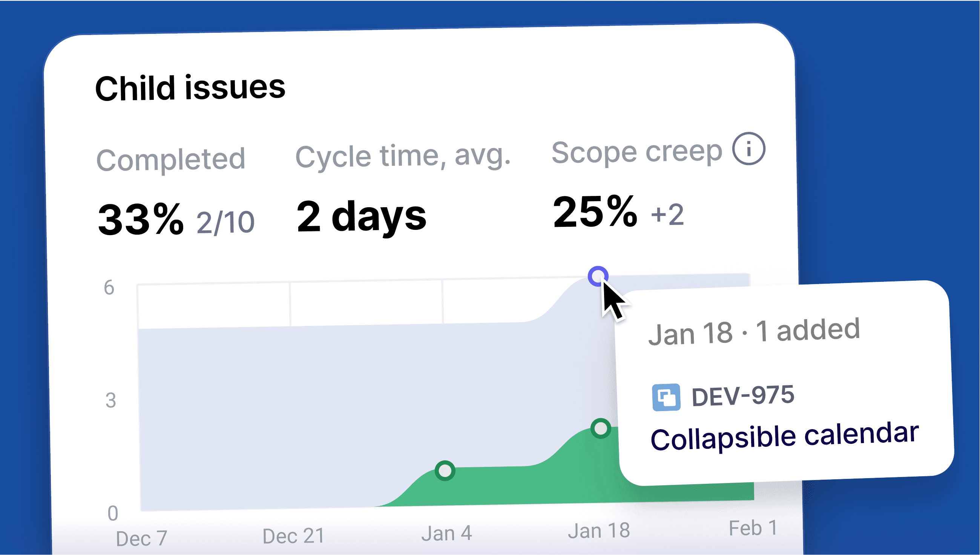
Task: Open the DEV-975 issue key
Action: pyautogui.click(x=742, y=396)
